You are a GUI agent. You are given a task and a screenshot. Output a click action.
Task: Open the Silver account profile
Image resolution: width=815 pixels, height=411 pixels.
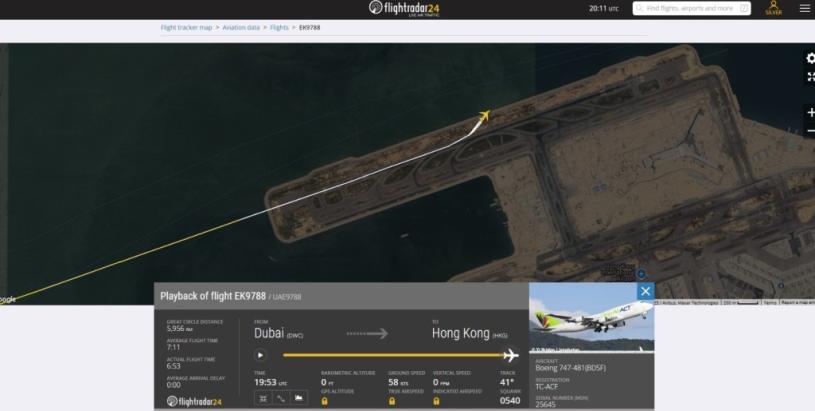pyautogui.click(x=773, y=8)
